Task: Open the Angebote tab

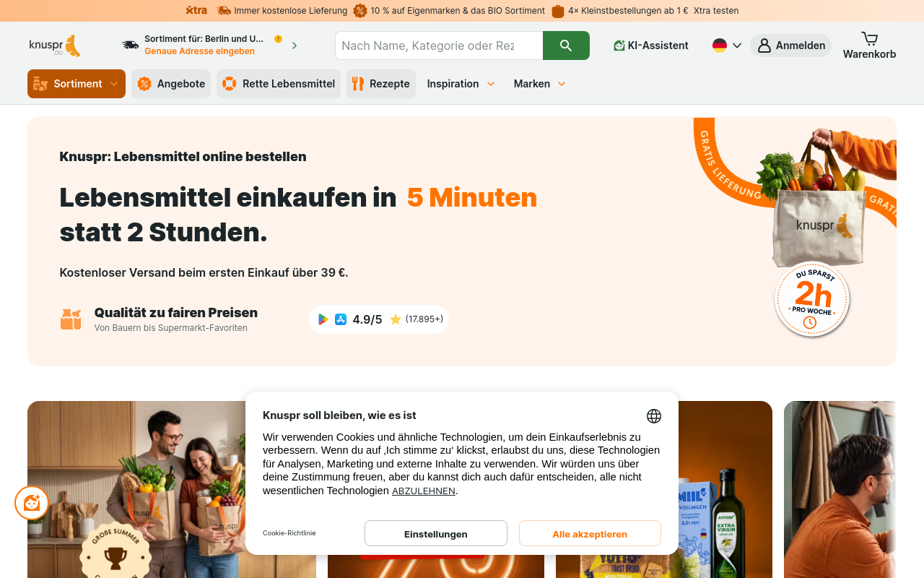Action: [x=171, y=84]
